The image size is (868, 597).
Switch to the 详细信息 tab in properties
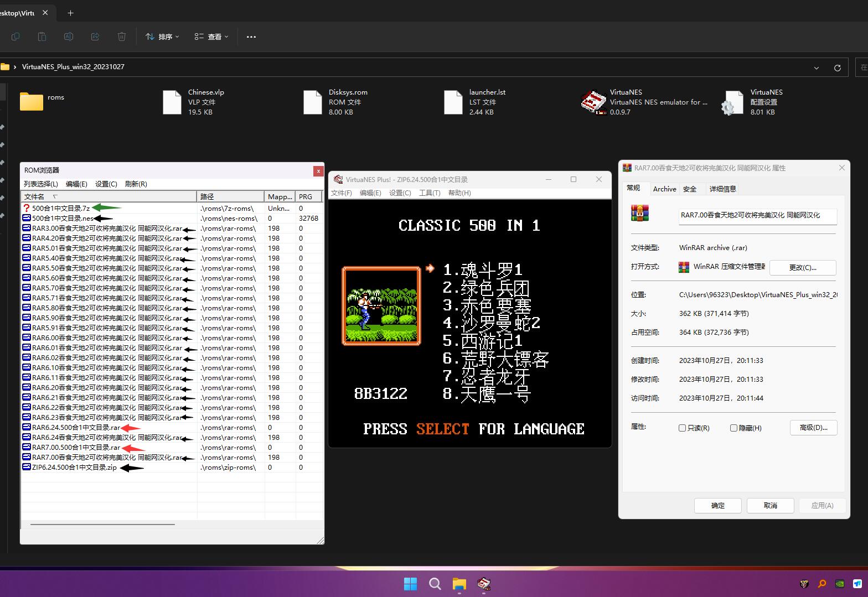(x=723, y=189)
